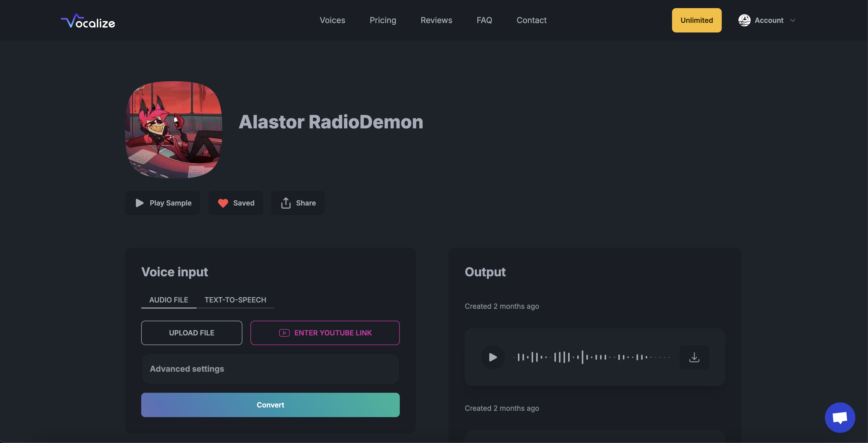Play the Alastor voice sample

click(163, 203)
